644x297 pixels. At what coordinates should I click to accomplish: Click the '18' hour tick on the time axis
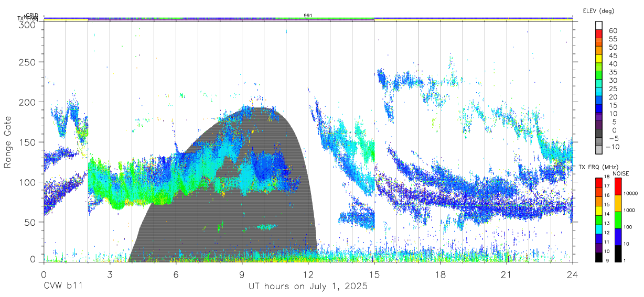click(x=440, y=274)
